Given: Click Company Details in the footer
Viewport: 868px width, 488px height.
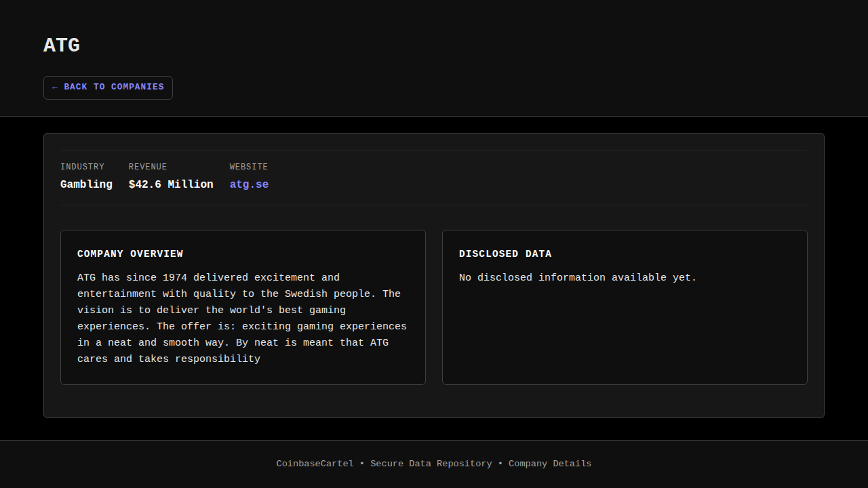Looking at the screenshot, I should point(550,464).
